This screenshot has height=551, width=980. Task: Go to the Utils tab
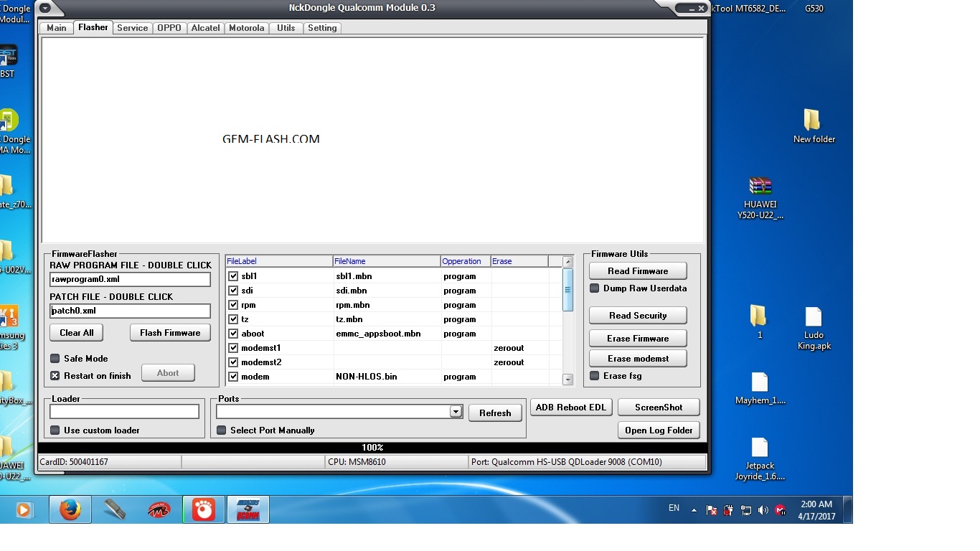click(286, 28)
